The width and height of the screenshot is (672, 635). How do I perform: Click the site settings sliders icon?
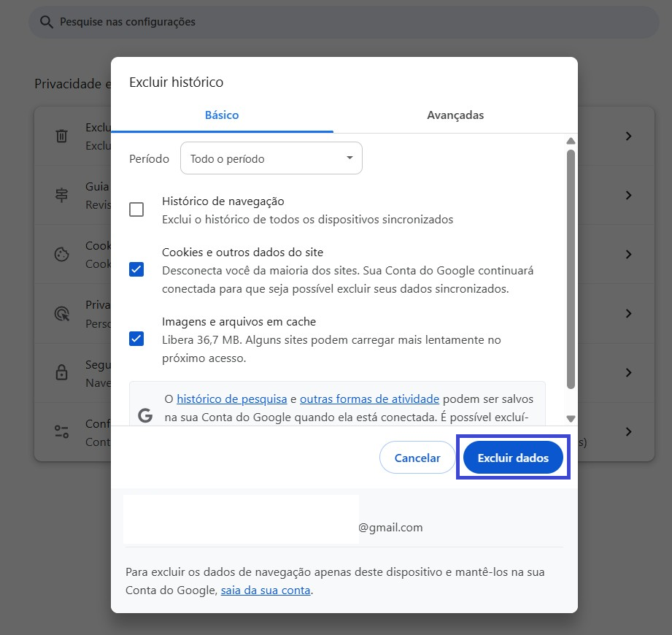coord(62,431)
